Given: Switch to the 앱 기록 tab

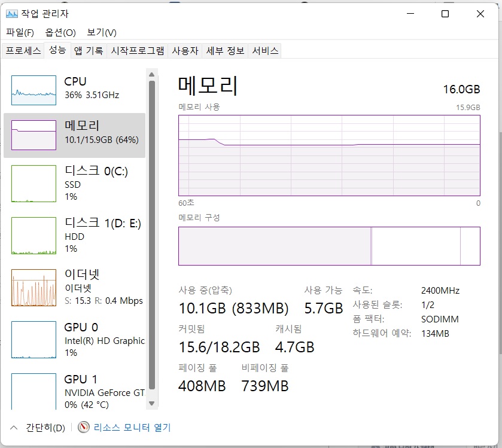Looking at the screenshot, I should pos(89,51).
